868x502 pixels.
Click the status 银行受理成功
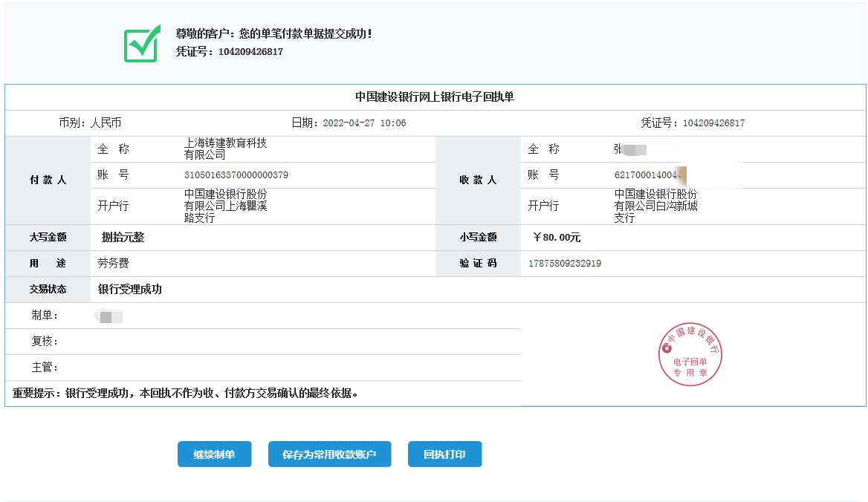(129, 289)
